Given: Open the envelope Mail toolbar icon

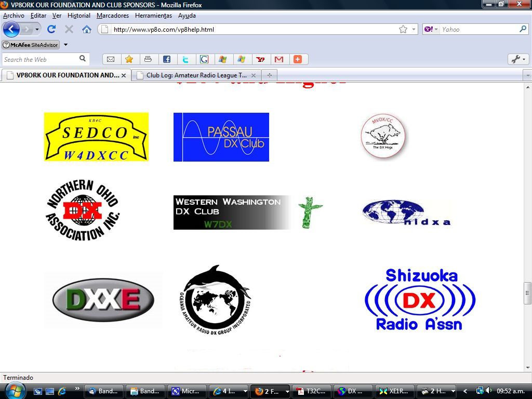Looking at the screenshot, I should click(111, 59).
